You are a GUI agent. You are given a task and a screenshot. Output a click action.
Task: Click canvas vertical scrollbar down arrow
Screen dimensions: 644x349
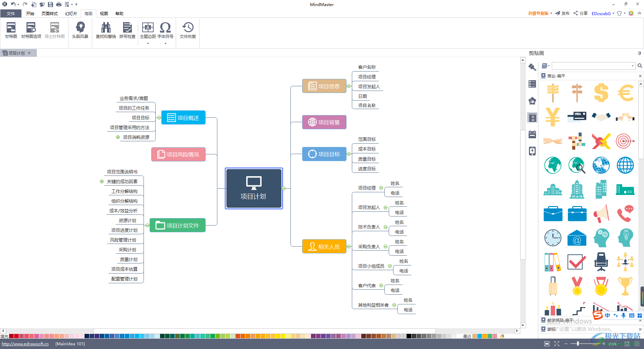pos(523,325)
